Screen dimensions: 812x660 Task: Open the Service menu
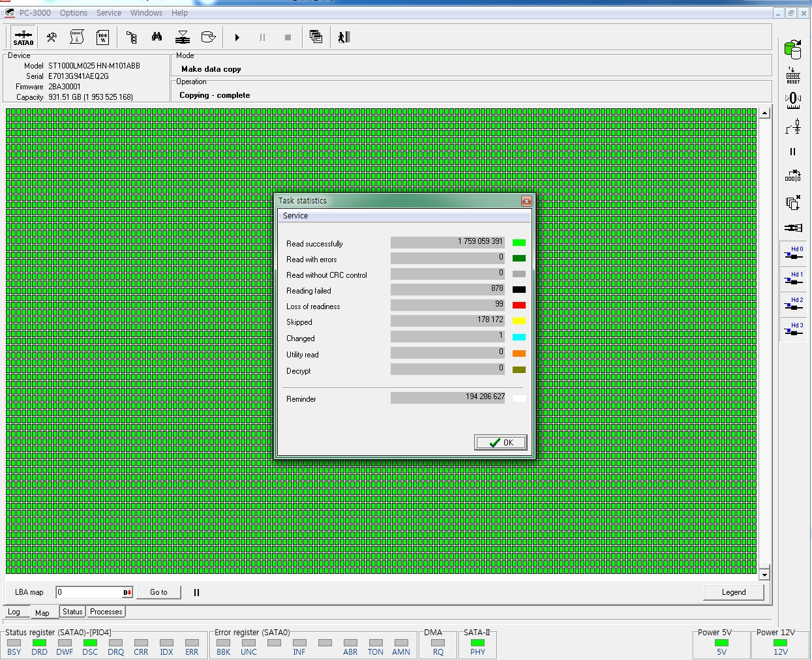tap(109, 13)
